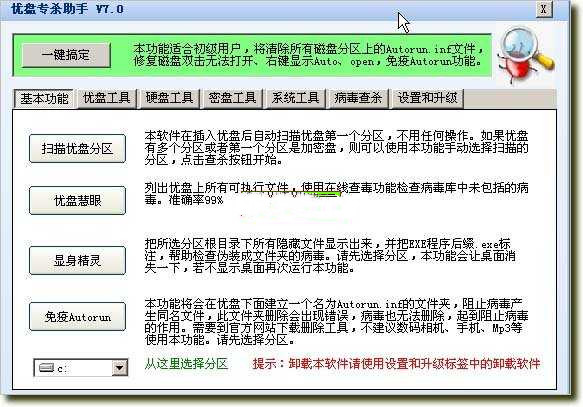Image resolution: width=583 pixels, height=407 pixels.
Task: Switch to the 设置和升级 tab
Action: tap(427, 98)
